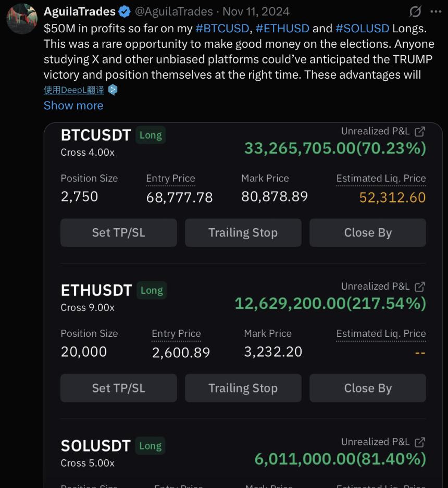Open the #BTCUSD hashtag
Image resolution: width=448 pixels, height=488 pixels.
222,28
